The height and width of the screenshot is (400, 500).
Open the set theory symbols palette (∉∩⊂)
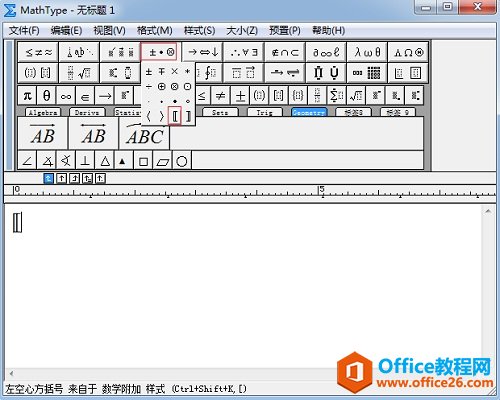285,52
